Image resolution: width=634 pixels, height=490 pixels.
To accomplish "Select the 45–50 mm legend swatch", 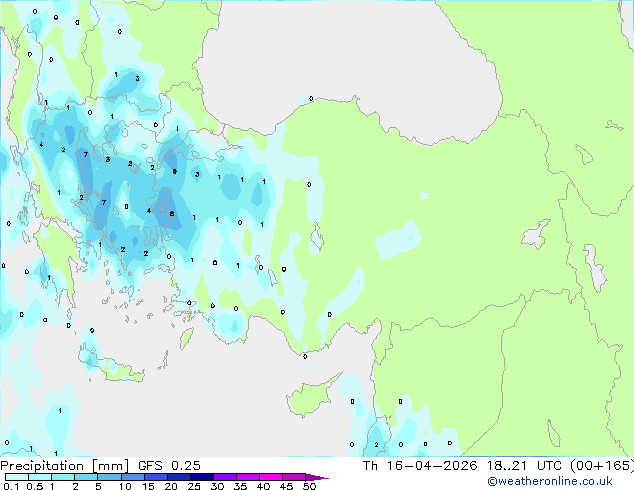I will (x=294, y=477).
